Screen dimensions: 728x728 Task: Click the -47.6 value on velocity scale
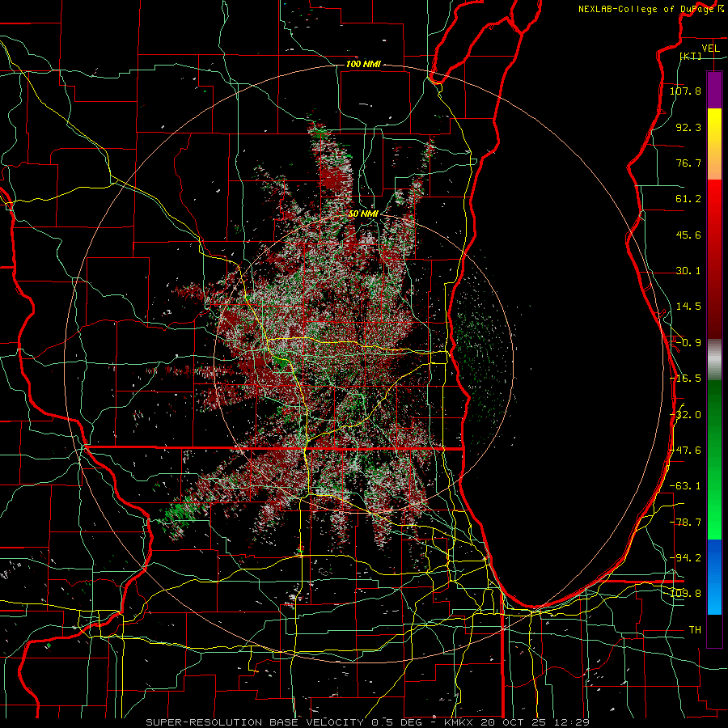[685, 451]
